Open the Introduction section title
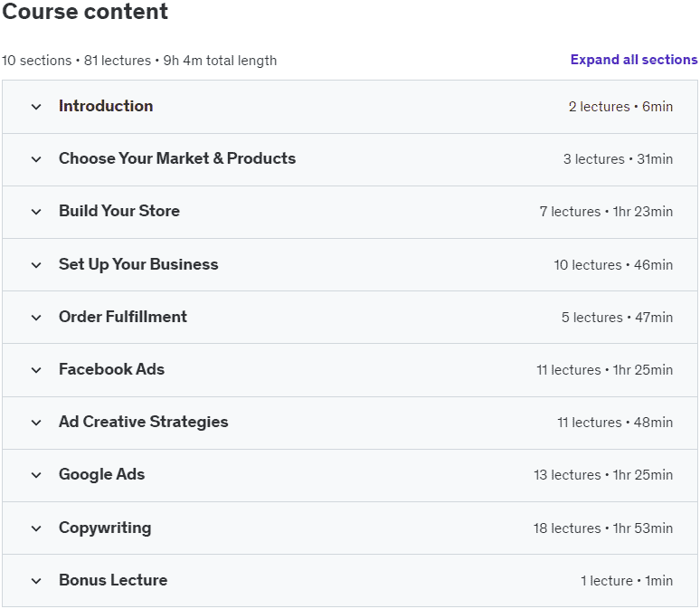Viewport: 700px width, 609px height. 106,106
